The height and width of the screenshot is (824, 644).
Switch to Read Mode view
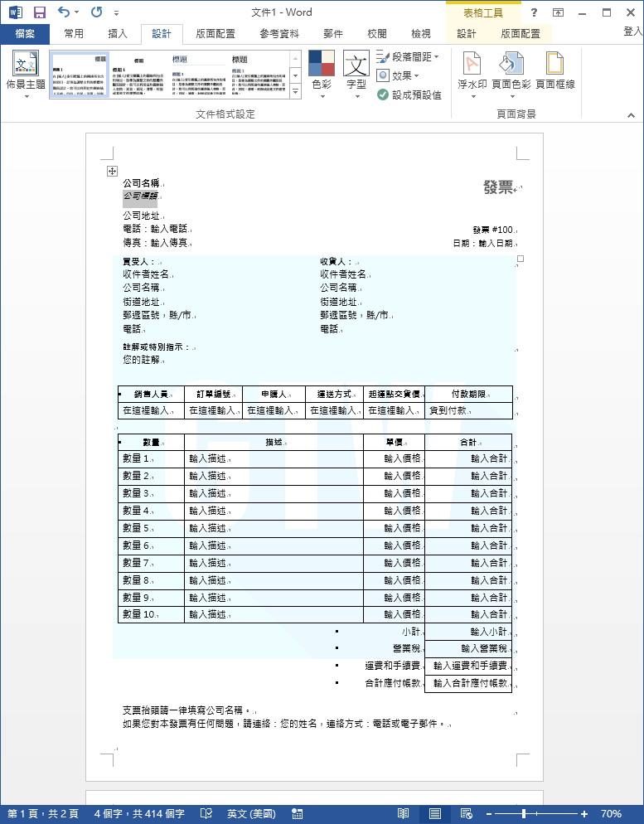tap(404, 813)
